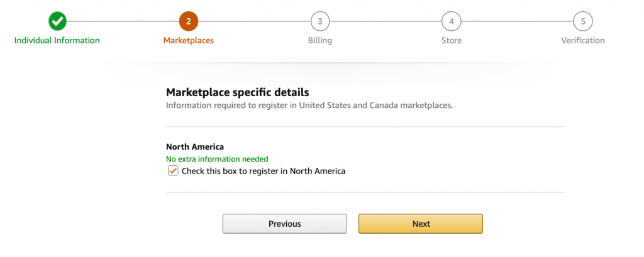644x257 pixels.
Task: Uncheck the North America registration checkbox
Action: (x=173, y=171)
